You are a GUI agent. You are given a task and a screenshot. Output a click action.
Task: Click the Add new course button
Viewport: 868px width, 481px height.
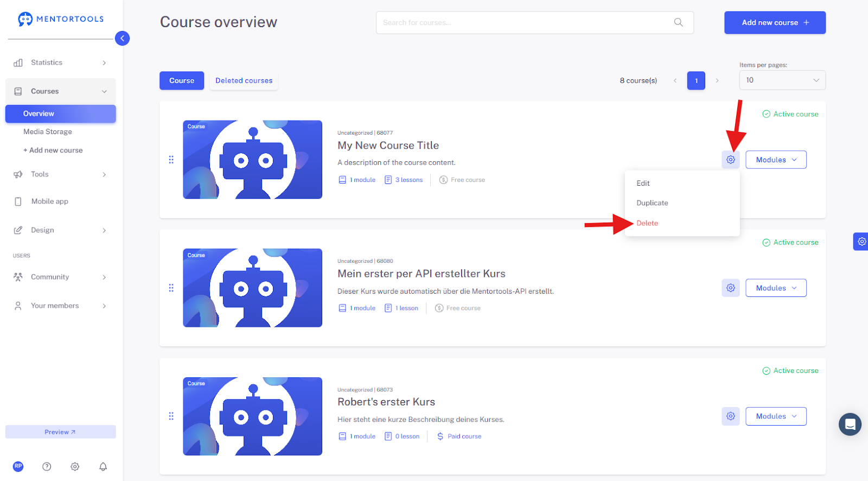click(x=775, y=22)
